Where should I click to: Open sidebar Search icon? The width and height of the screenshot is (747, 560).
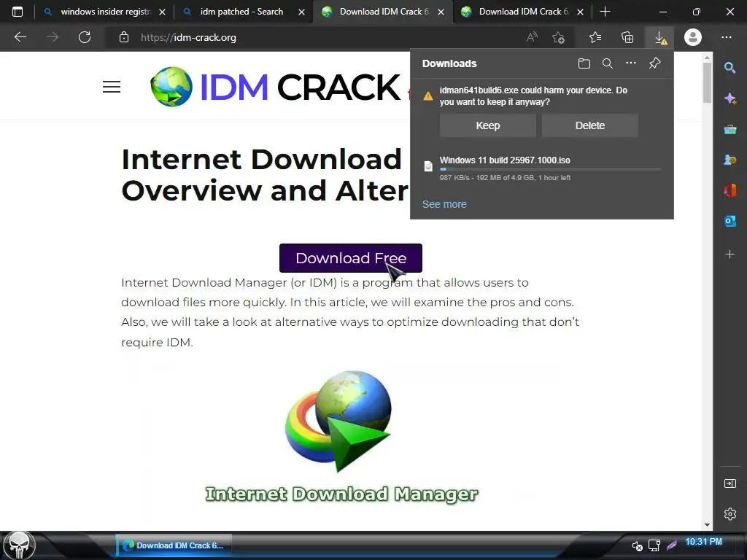coord(729,68)
